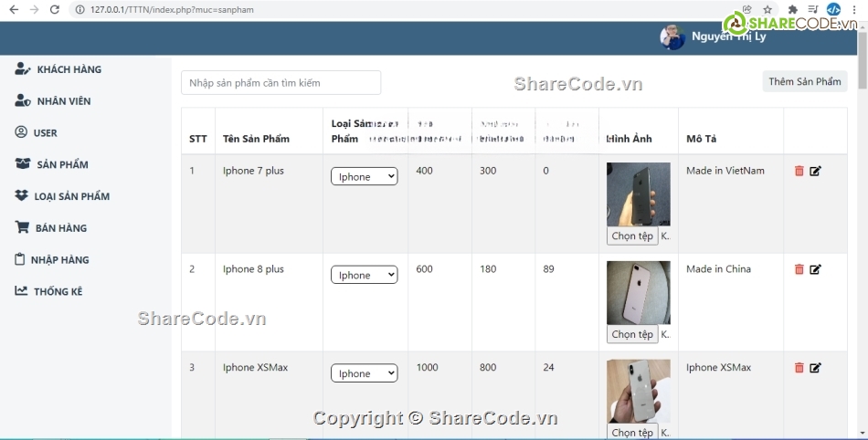Screen dimensions: 868x440
Task: Click the Made in China description
Action: point(718,268)
